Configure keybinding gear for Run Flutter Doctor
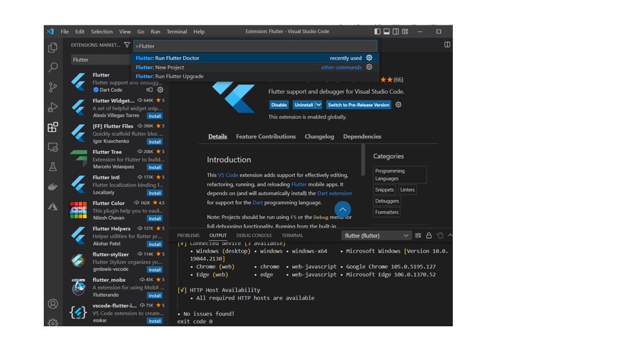Image resolution: width=644 pixels, height=362 pixels. (369, 58)
